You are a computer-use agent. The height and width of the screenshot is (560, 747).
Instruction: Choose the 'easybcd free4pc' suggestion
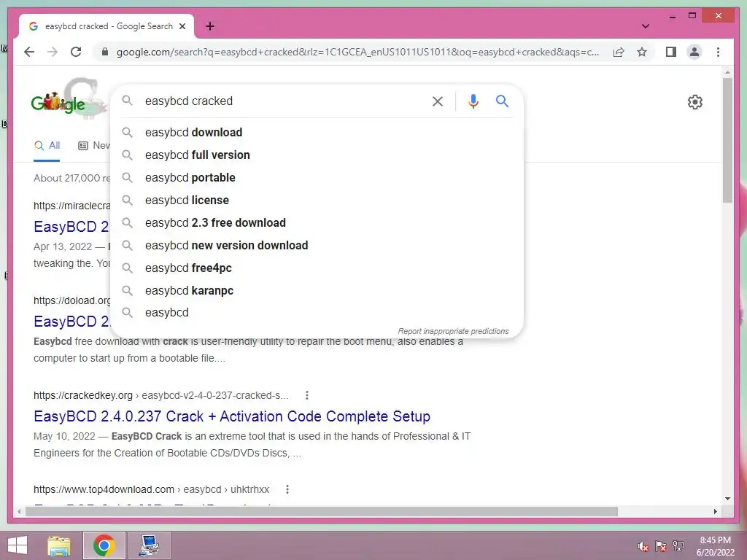tap(317, 268)
